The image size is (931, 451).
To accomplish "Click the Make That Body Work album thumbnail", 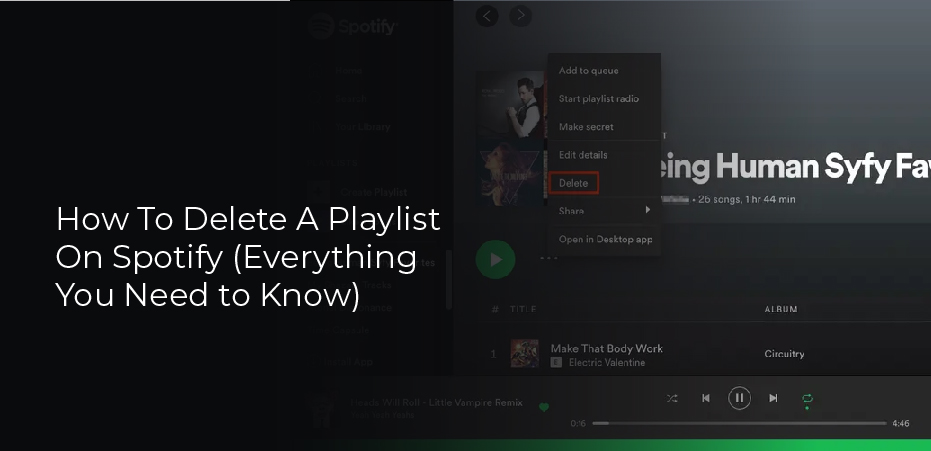I will (x=525, y=353).
